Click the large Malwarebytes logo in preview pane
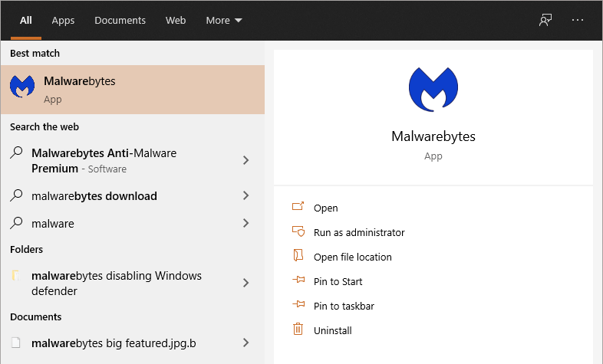 [x=433, y=89]
